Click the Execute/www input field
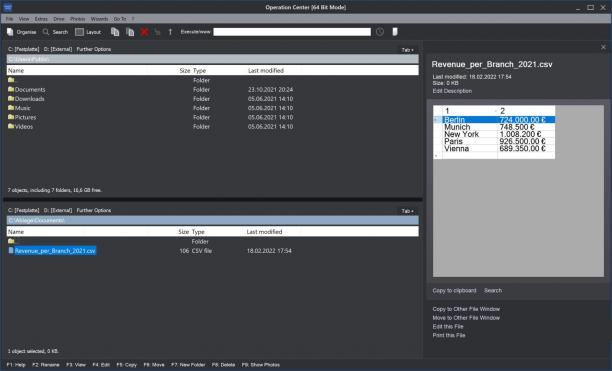Image resolution: width=612 pixels, height=371 pixels. coord(292,32)
